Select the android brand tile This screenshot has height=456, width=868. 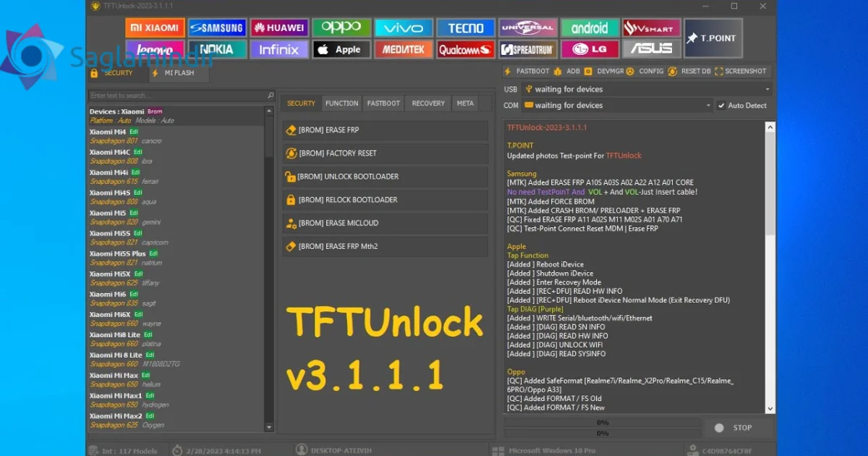(590, 28)
